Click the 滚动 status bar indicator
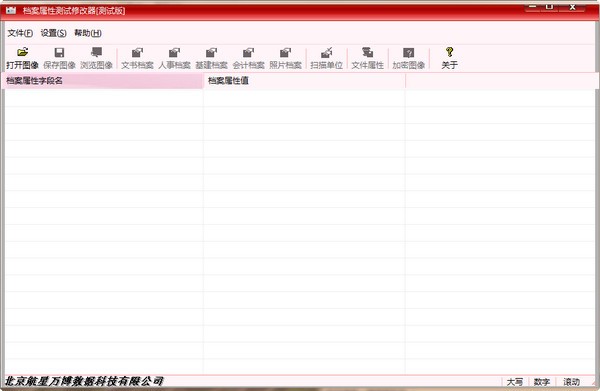This screenshot has height=391, width=600. [571, 381]
